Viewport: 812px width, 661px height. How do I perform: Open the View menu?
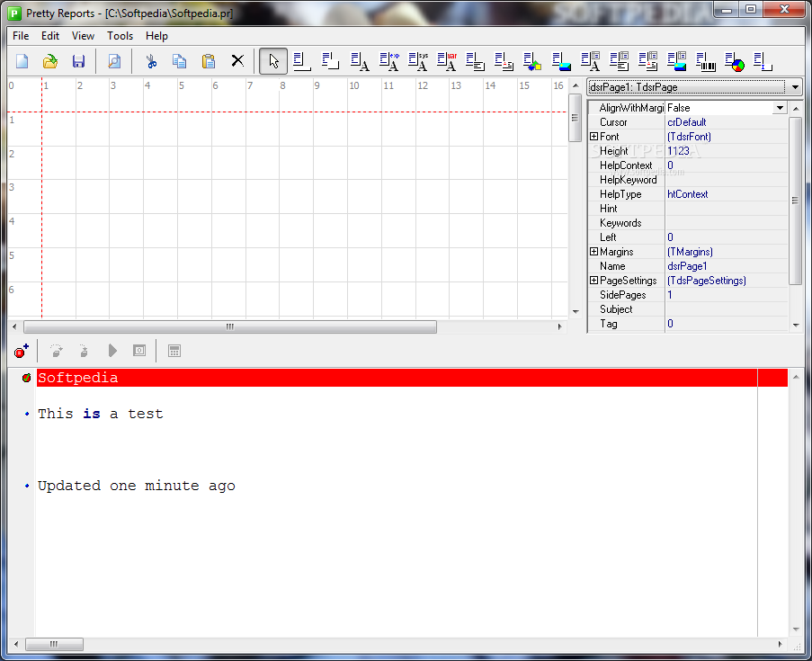tap(83, 36)
